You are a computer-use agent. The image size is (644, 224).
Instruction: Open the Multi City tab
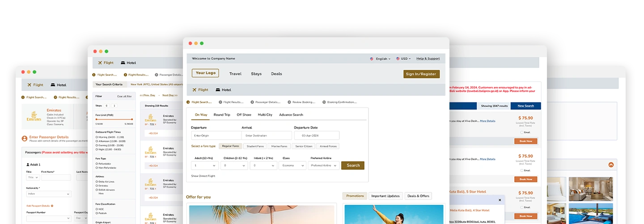click(x=265, y=115)
